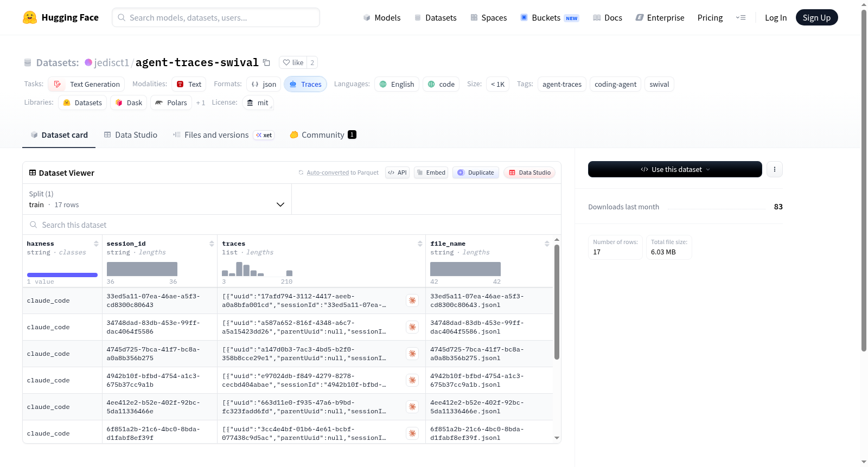868x467 pixels.
Task: Click the Log In link
Action: pyautogui.click(x=776, y=17)
